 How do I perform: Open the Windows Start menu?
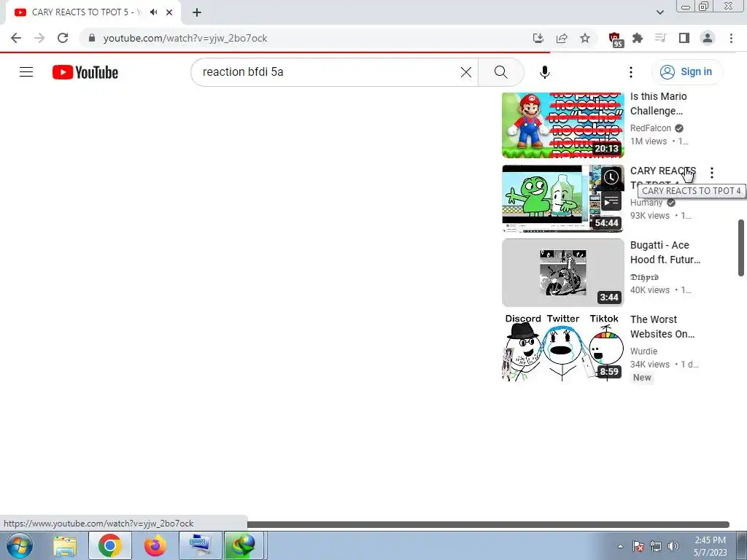tap(19, 545)
